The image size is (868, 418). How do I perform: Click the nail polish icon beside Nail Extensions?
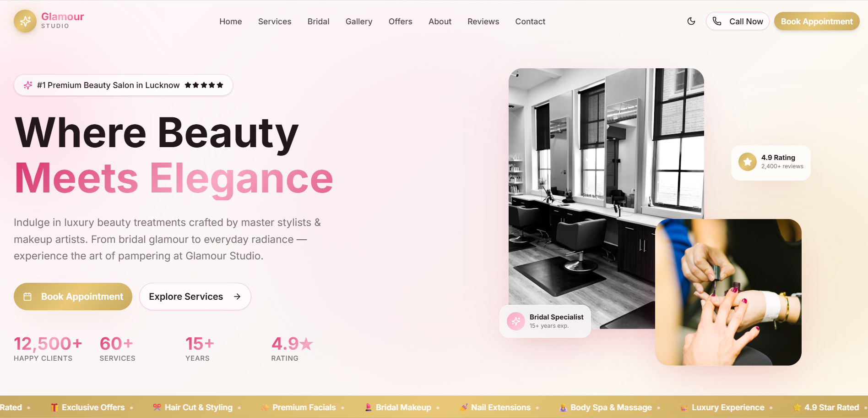tap(464, 407)
